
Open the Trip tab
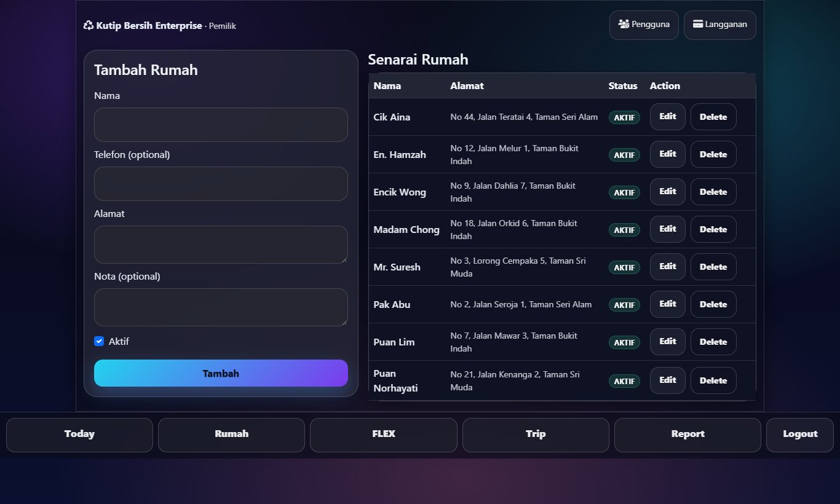coord(536,435)
